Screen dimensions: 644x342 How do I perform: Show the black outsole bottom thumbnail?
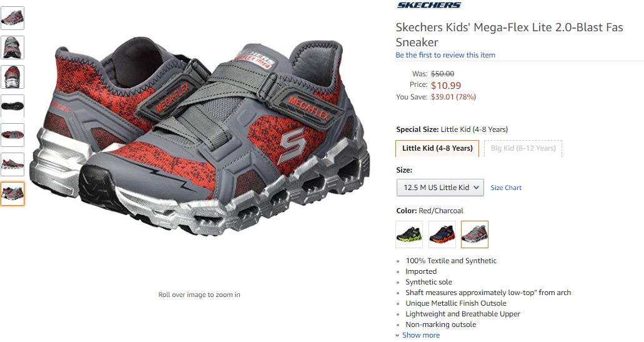click(12, 106)
